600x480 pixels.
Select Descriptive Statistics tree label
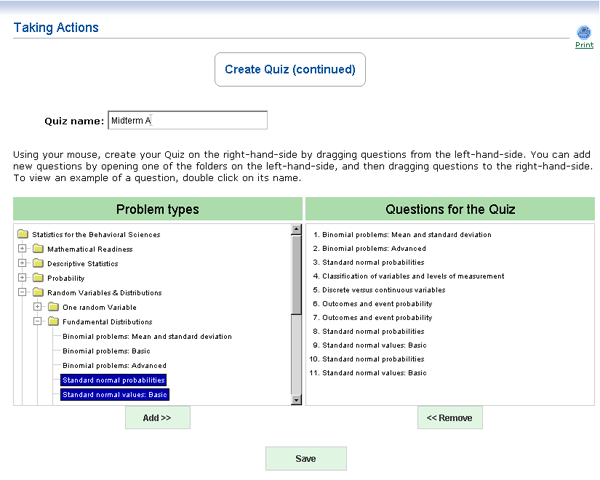83,264
